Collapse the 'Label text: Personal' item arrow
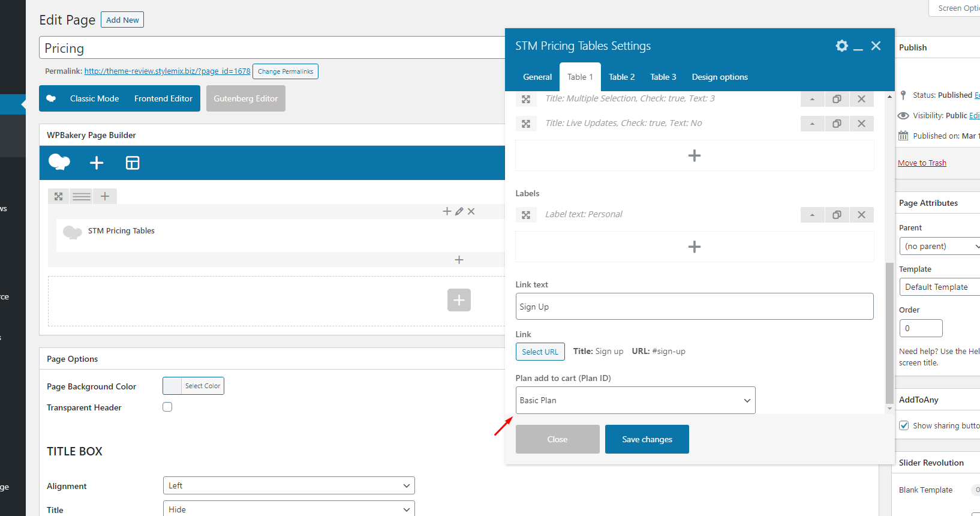The width and height of the screenshot is (980, 516). tap(812, 215)
